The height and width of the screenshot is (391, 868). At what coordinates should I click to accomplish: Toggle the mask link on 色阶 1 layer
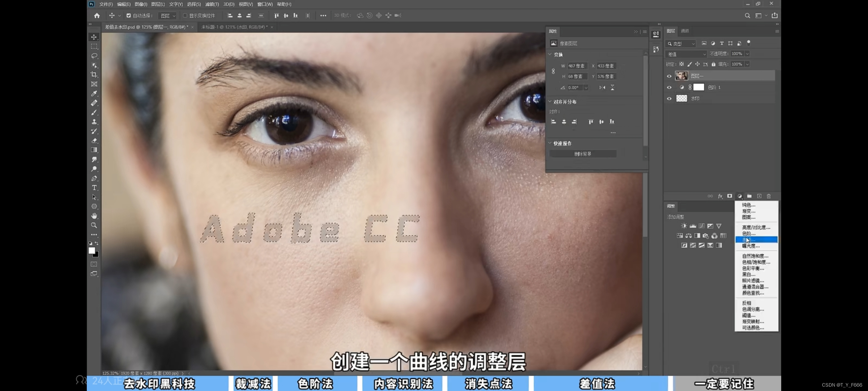pos(690,87)
